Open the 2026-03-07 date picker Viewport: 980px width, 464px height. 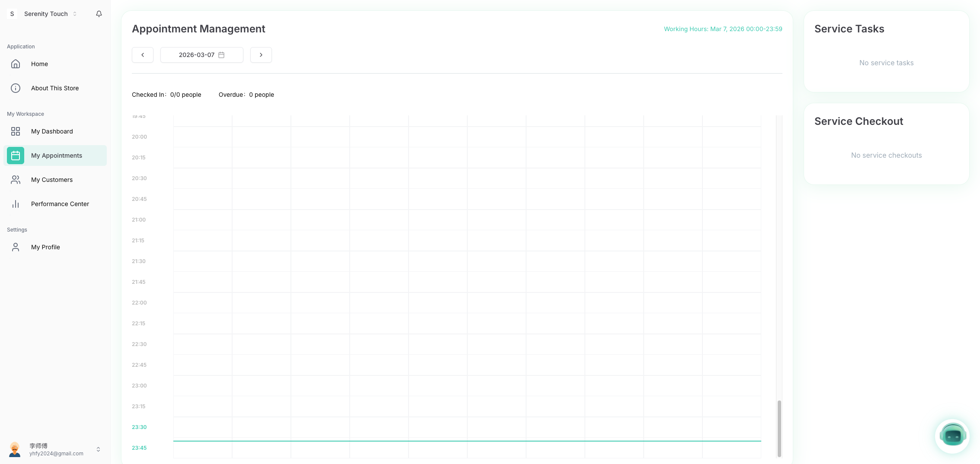[x=197, y=55]
